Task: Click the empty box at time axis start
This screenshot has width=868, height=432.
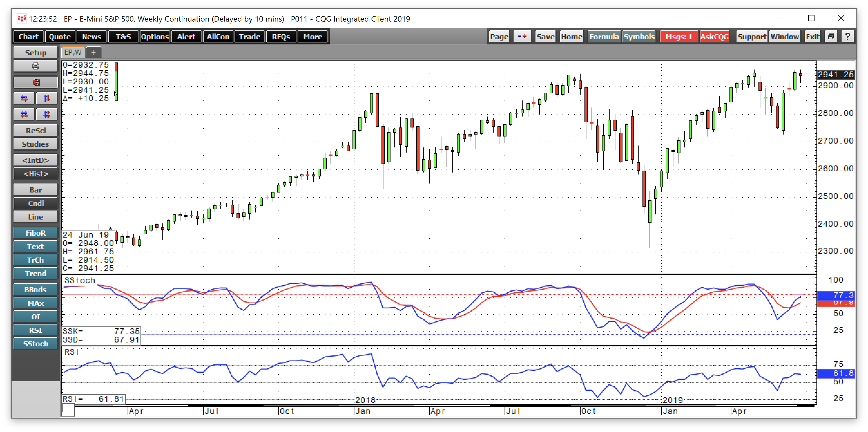Action: 68,410
